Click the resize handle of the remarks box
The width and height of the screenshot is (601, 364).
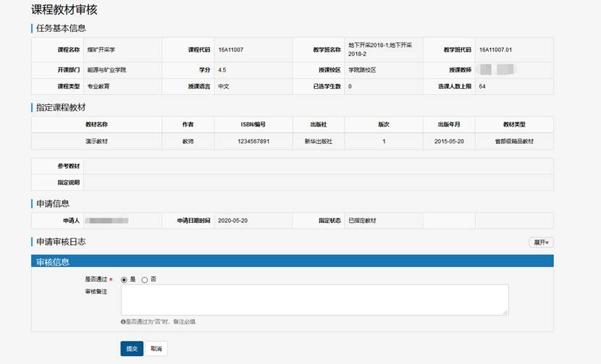point(505,312)
